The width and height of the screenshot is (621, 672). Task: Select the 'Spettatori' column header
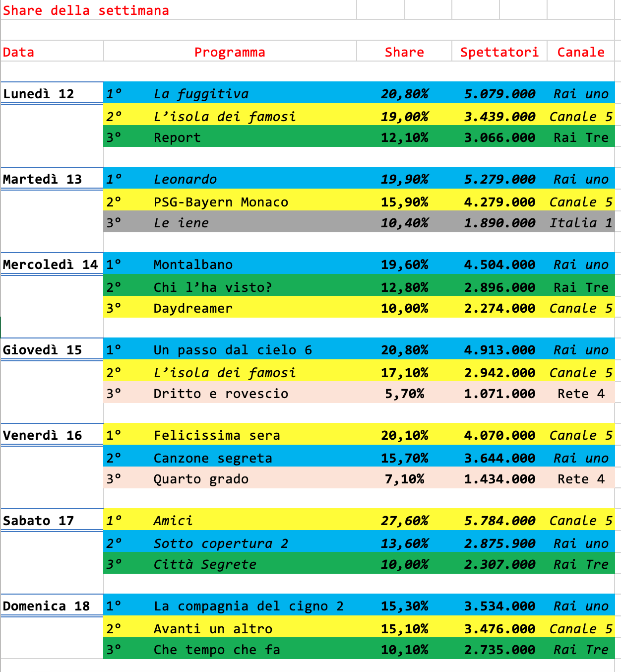click(499, 52)
